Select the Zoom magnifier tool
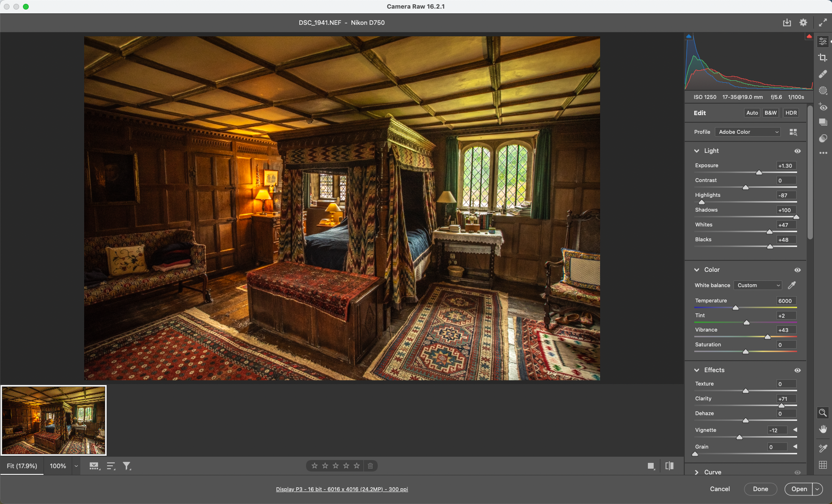Screen dimensions: 832x504 click(823, 413)
